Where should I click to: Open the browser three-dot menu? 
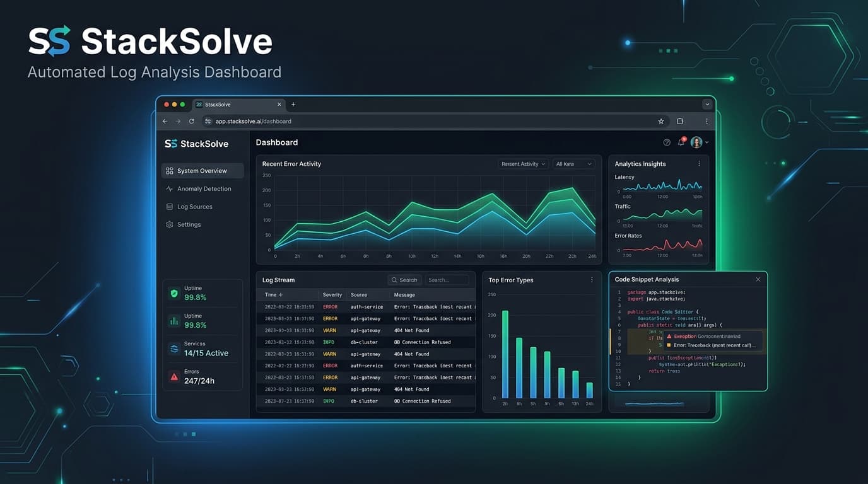[707, 121]
